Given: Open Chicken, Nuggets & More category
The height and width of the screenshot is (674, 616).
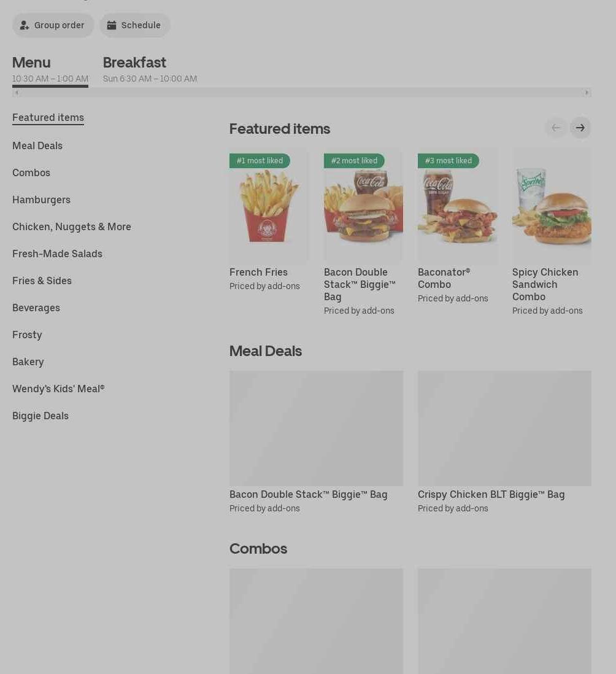Looking at the screenshot, I should (72, 227).
